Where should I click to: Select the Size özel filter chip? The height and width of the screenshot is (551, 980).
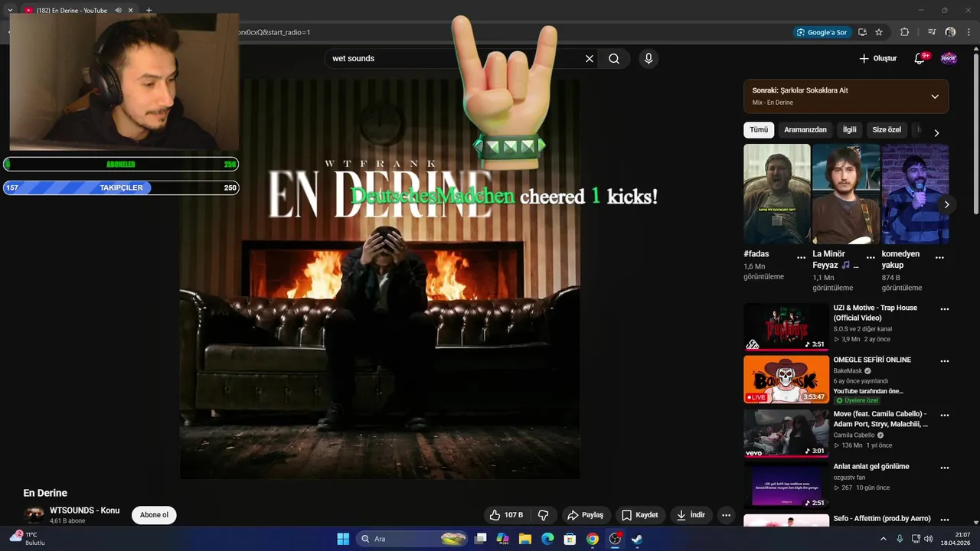887,130
